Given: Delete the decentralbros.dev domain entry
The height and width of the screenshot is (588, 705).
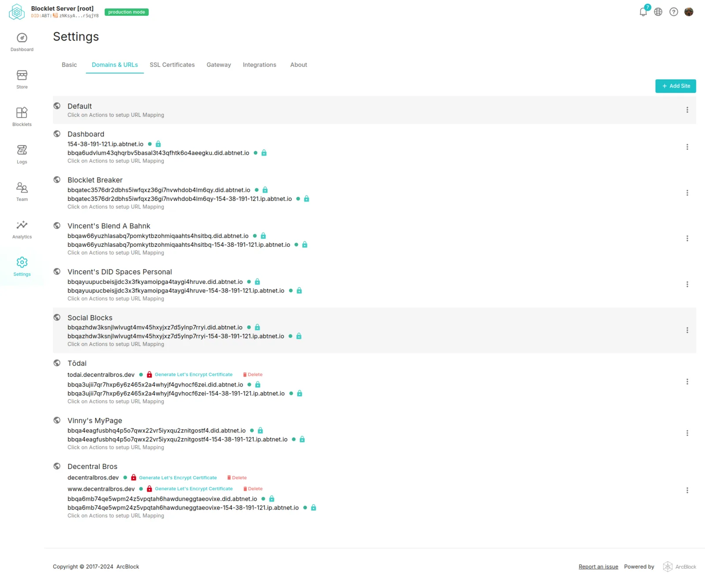Looking at the screenshot, I should click(x=237, y=478).
